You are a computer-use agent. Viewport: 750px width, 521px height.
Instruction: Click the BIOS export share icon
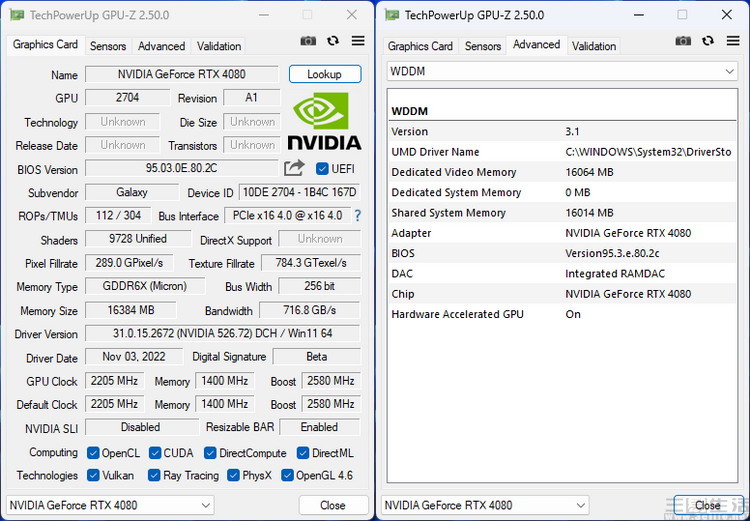(x=294, y=168)
